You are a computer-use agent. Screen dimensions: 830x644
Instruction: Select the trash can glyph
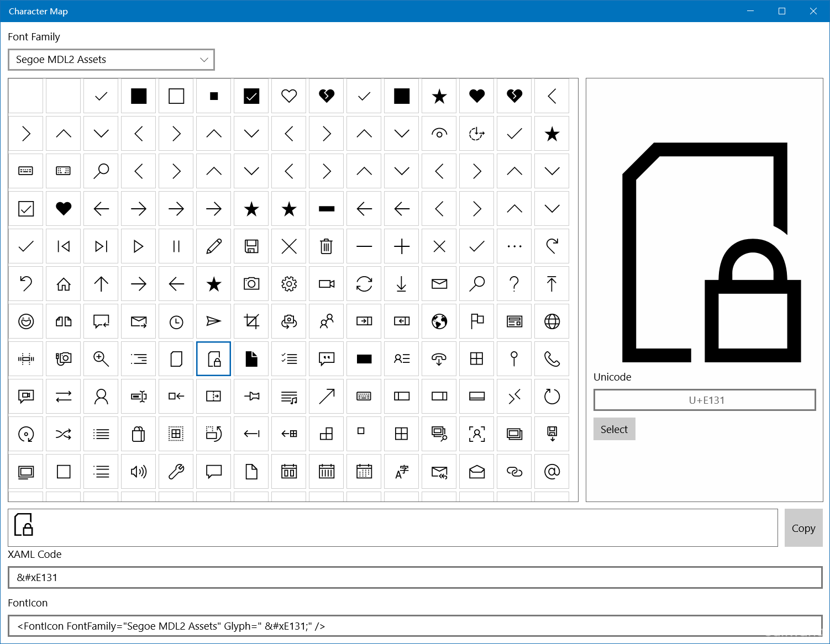click(x=327, y=246)
